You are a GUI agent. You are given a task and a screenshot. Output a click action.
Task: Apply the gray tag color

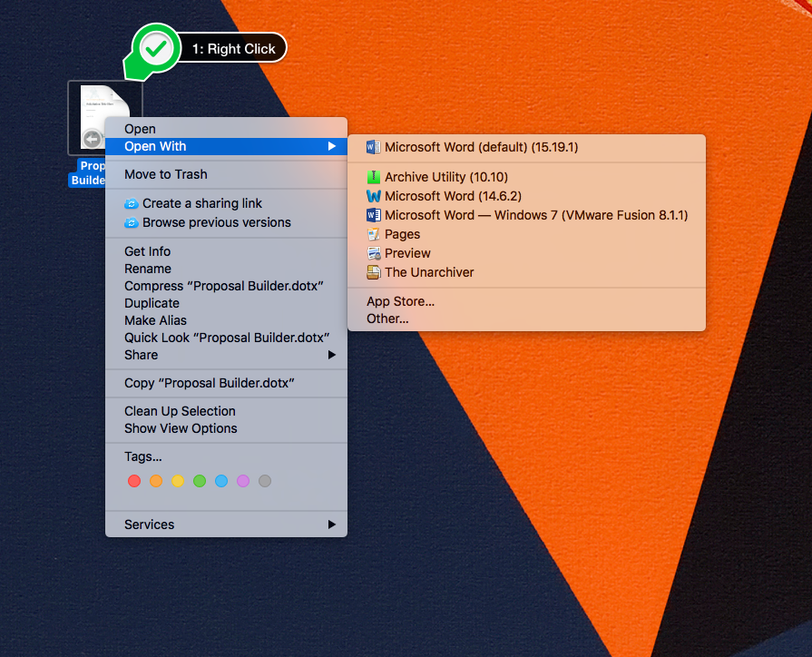(x=265, y=481)
